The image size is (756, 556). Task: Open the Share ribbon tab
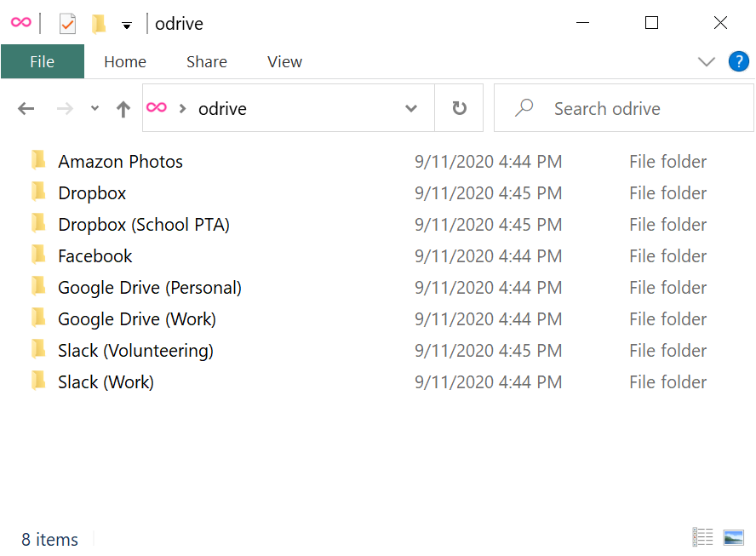pyautogui.click(x=206, y=61)
